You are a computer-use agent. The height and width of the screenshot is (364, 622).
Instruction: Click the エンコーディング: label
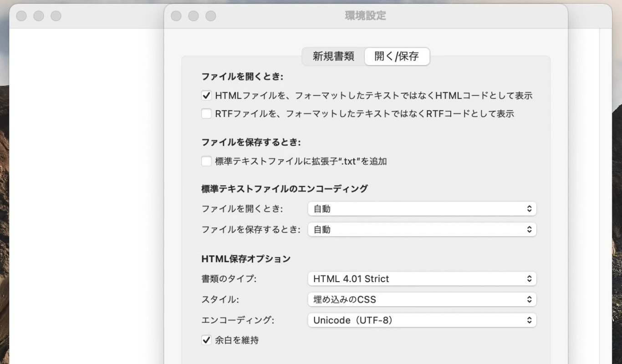tap(238, 320)
